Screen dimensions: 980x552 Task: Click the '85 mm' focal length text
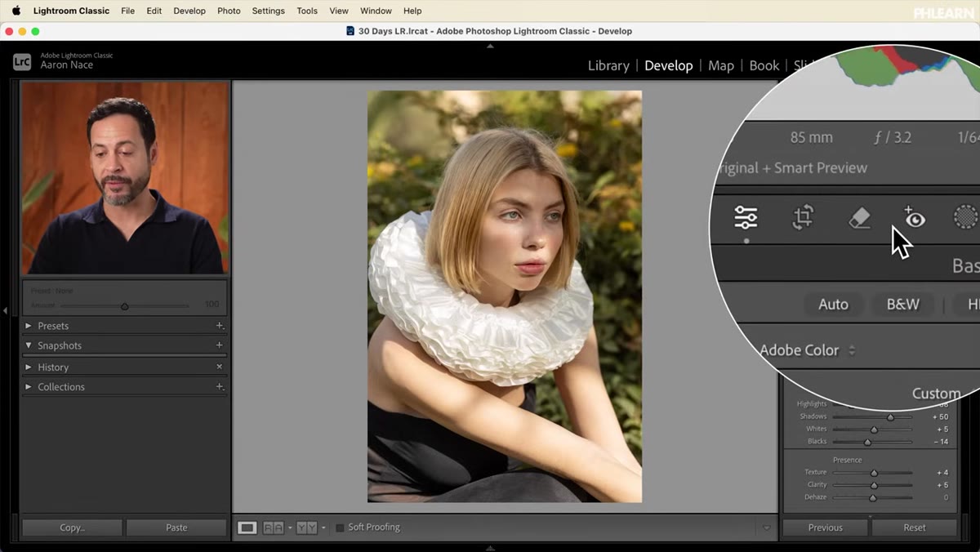pyautogui.click(x=811, y=138)
